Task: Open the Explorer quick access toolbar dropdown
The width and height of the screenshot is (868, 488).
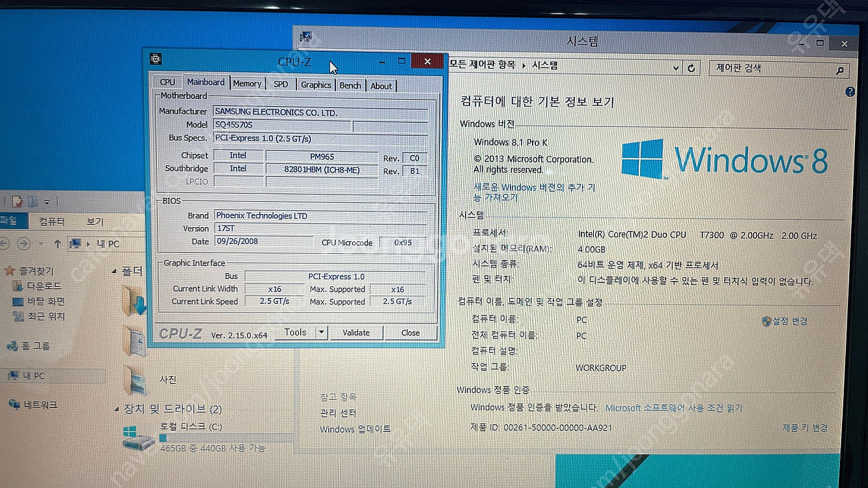Action: click(x=47, y=202)
